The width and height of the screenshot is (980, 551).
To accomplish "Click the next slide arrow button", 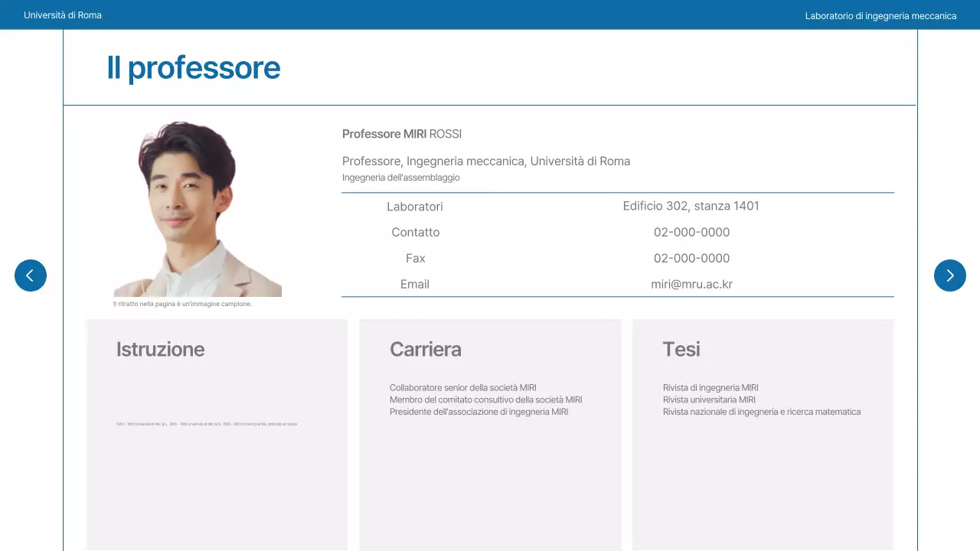I will click(949, 275).
